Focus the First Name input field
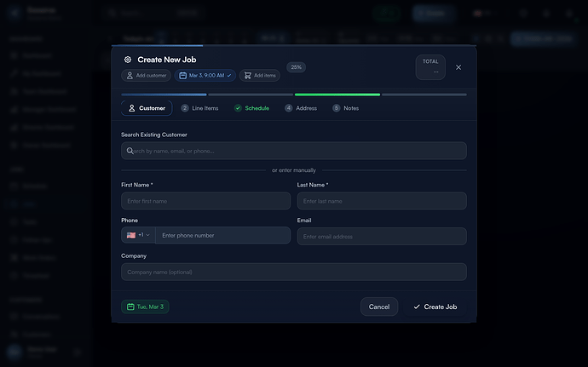The image size is (588, 367). click(x=205, y=201)
